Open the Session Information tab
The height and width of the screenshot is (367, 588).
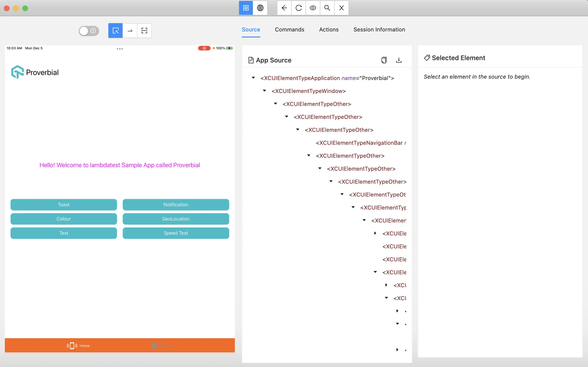click(379, 30)
